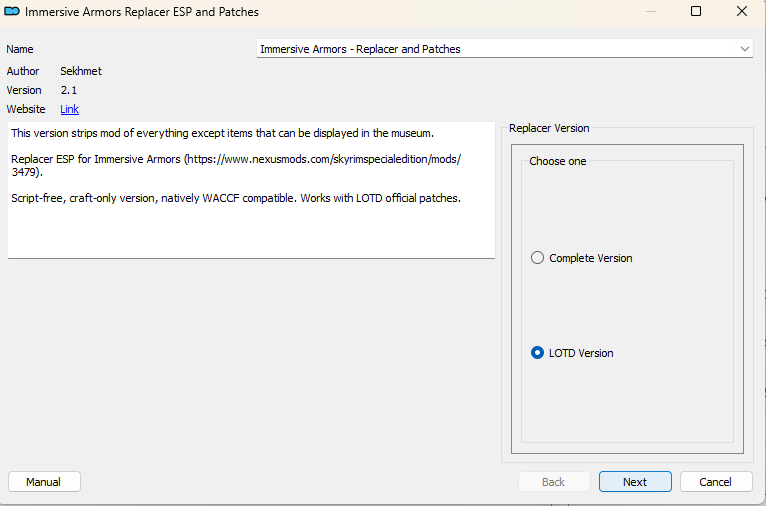Click the author name Sekhmet

[x=81, y=71]
